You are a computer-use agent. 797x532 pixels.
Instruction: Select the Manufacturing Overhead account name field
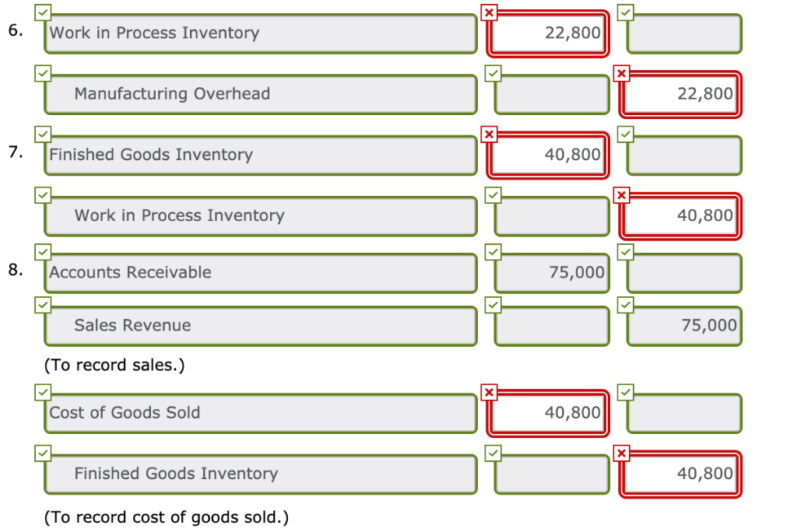[261, 94]
